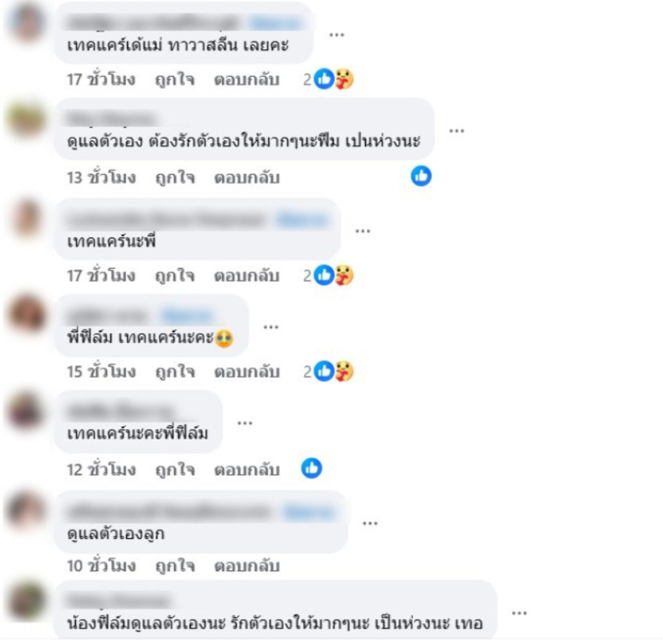Open three-dot menu beside เทคแคร์นะพี่ comment
The height and width of the screenshot is (644, 663).
point(363,230)
